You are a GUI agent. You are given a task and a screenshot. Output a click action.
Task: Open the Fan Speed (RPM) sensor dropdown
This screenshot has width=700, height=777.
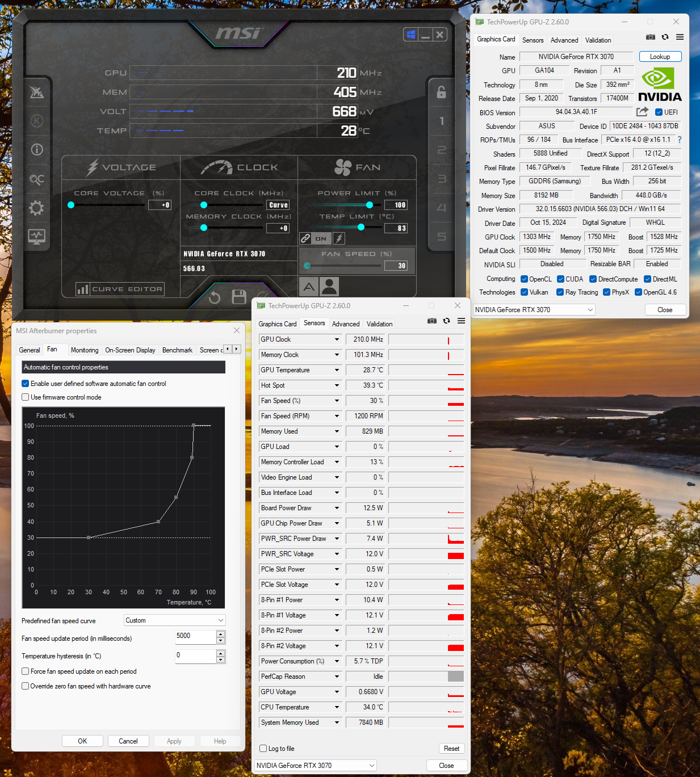tap(337, 416)
